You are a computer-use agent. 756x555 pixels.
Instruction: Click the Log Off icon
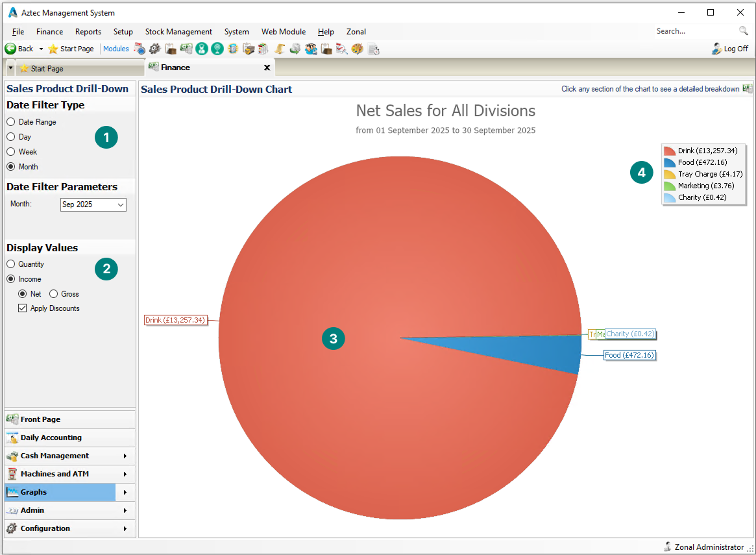coord(716,49)
